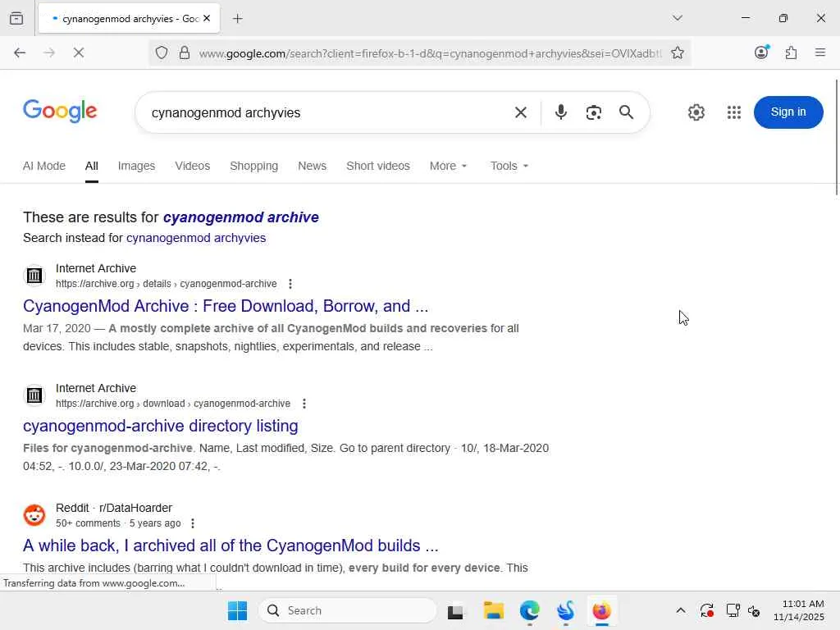840x630 pixels.
Task: Click the page vertical scrollbar
Action: [x=836, y=137]
